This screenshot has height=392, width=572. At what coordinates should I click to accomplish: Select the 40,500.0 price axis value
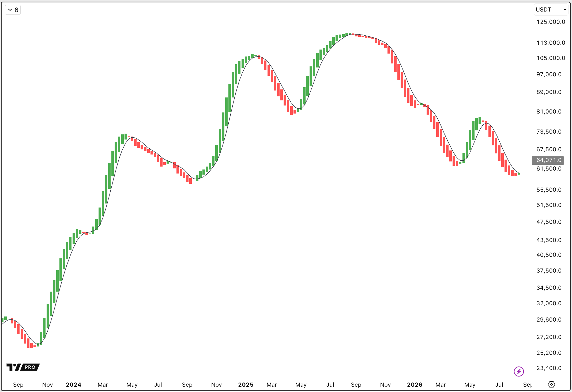coord(549,255)
